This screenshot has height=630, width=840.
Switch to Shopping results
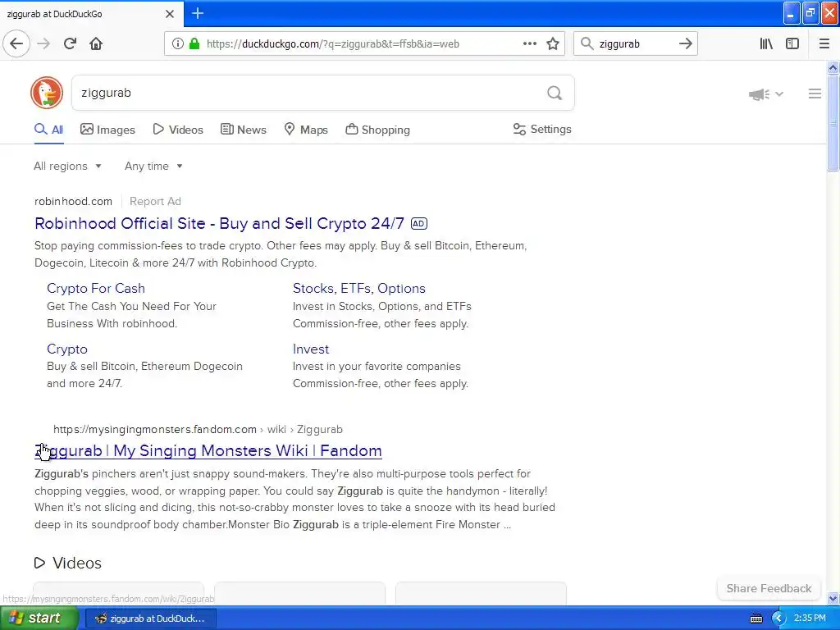pos(377,129)
